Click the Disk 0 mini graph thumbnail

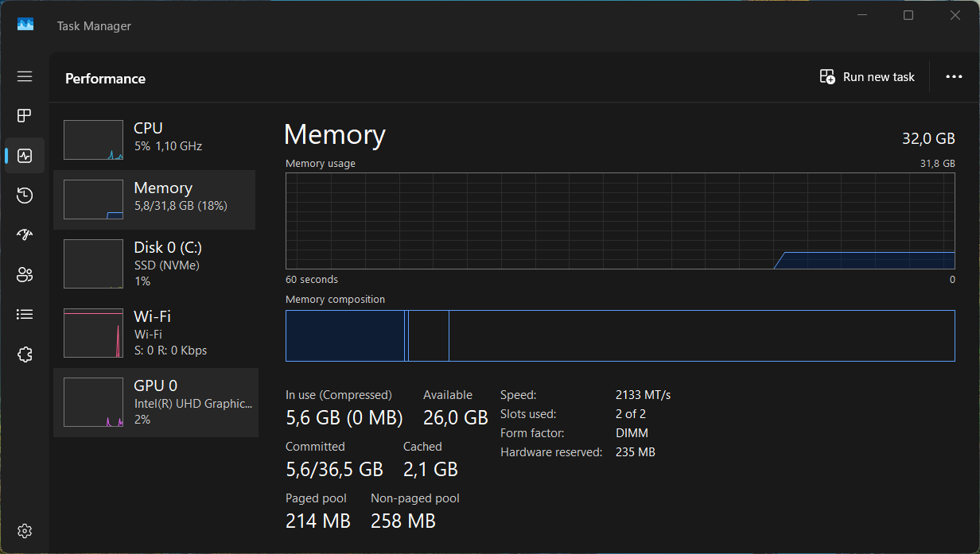93,264
